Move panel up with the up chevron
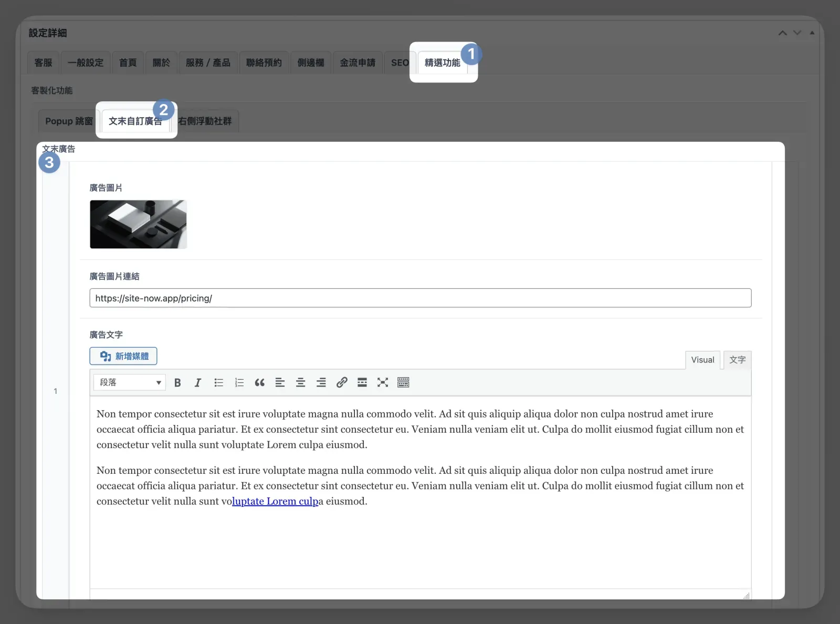 click(x=782, y=33)
